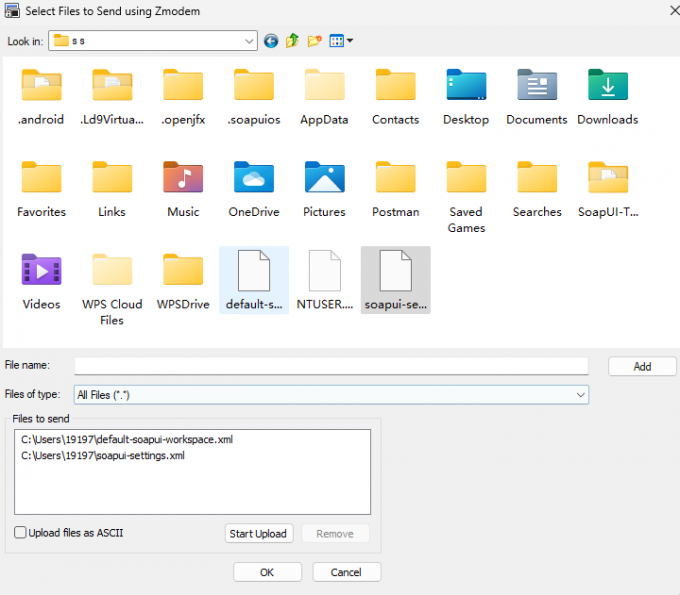The image size is (680, 595).
Task: Click Start Upload
Action: 258,533
